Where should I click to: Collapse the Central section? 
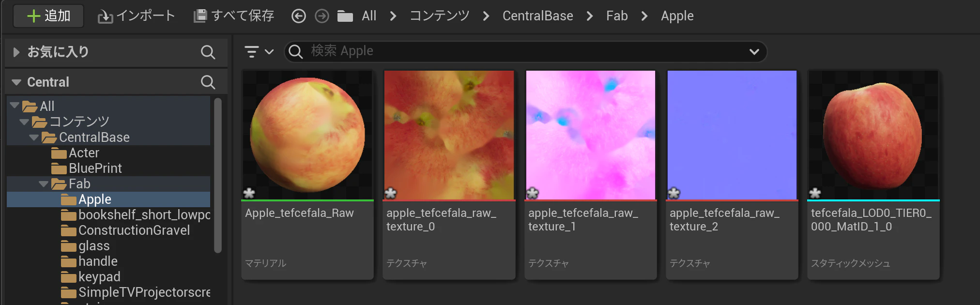[x=16, y=82]
